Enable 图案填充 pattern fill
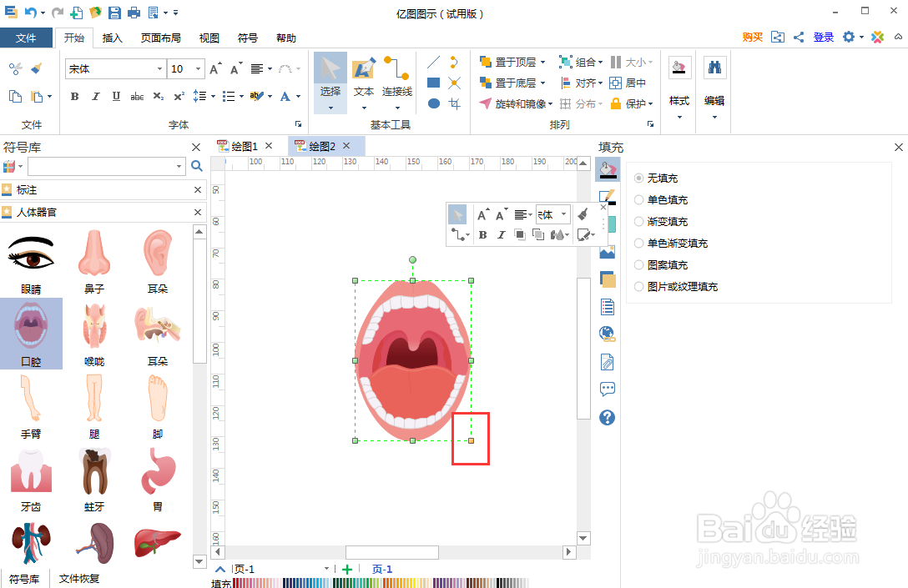Viewport: 908px width, 588px height. 662,264
